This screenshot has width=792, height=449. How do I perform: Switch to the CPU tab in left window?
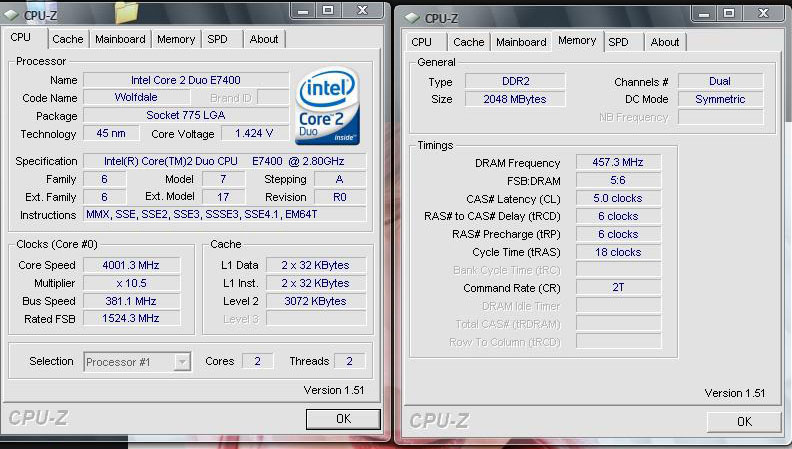[x=21, y=37]
